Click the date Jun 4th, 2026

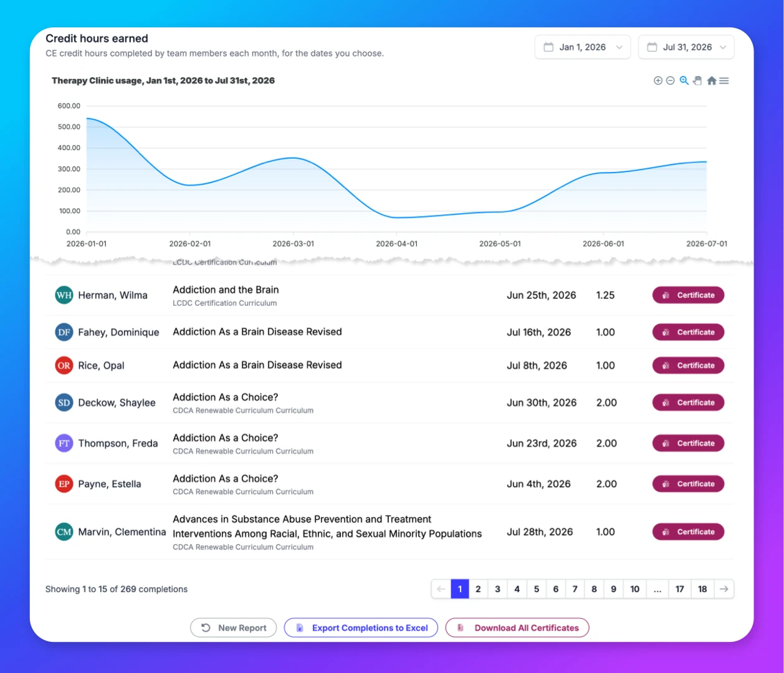538,484
